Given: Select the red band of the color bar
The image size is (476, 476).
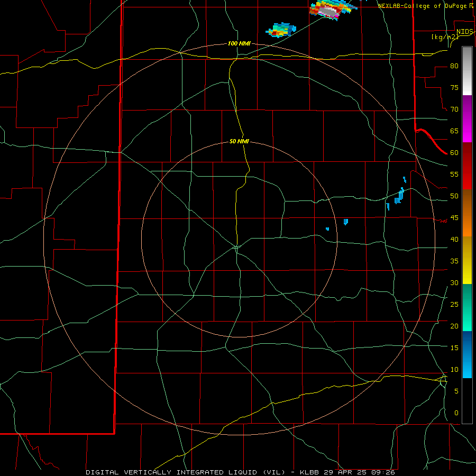Looking at the screenshot, I should [x=467, y=166].
